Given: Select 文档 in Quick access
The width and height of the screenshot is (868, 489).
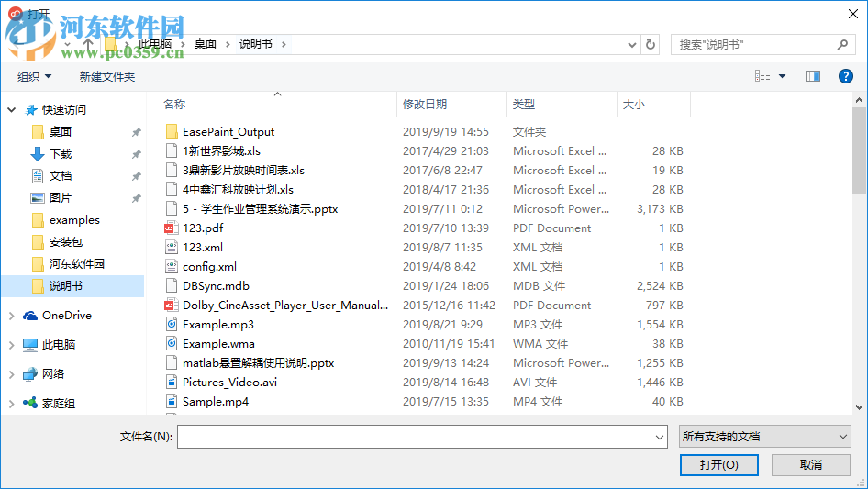Looking at the screenshot, I should [60, 175].
